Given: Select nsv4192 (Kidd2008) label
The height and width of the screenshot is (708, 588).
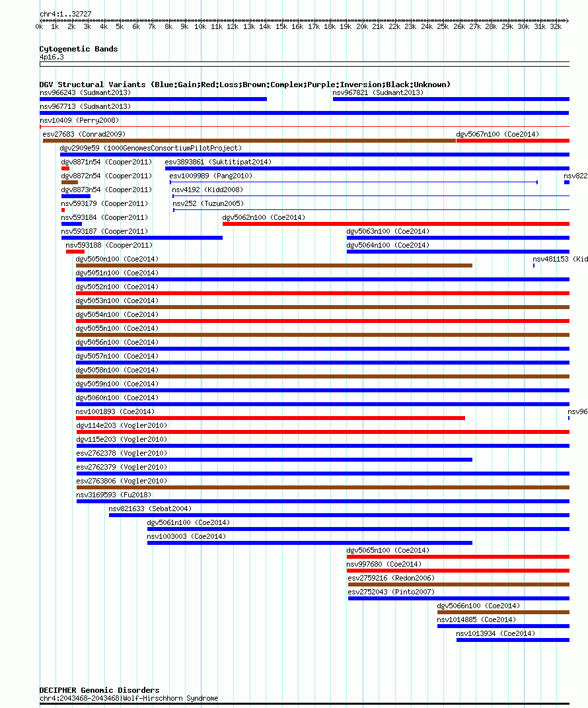Looking at the screenshot, I should (x=207, y=190).
